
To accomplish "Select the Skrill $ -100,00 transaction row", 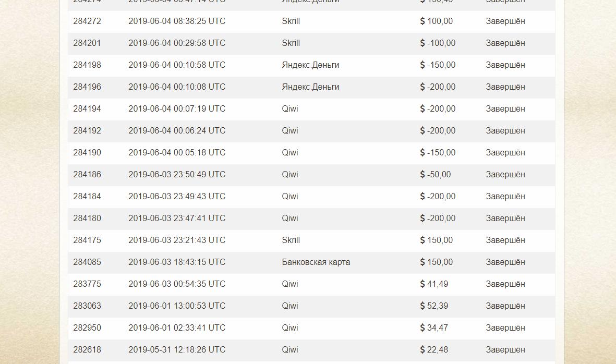I will click(311, 43).
